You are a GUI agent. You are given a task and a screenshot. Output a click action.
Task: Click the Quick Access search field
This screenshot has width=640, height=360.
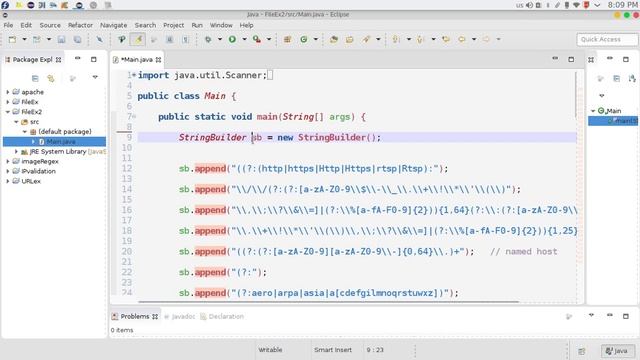[x=607, y=39]
